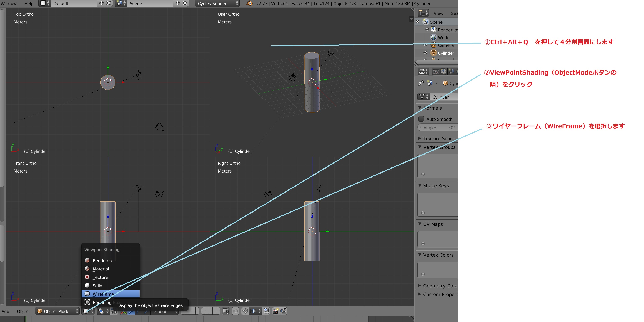644x322 pixels.
Task: Add a new screen layout next to Default
Action: 101,3
